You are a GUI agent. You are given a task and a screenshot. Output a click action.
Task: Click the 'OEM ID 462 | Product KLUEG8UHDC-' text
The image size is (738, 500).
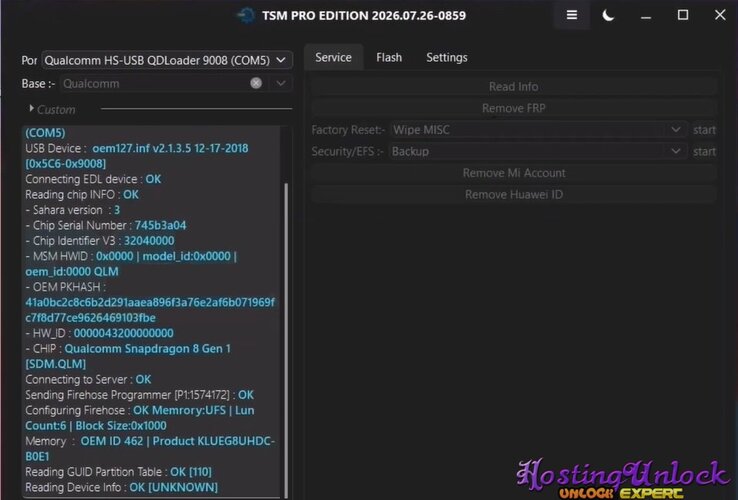177,441
